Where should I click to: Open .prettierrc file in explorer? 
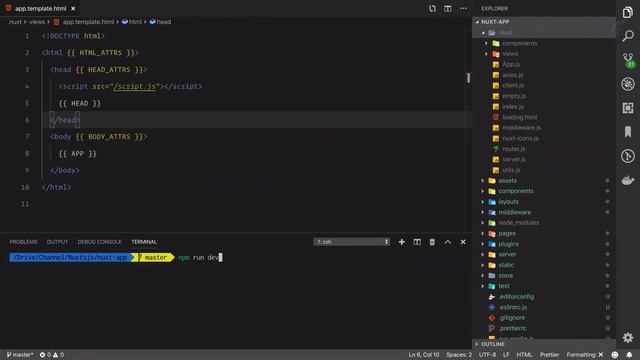click(544, 328)
